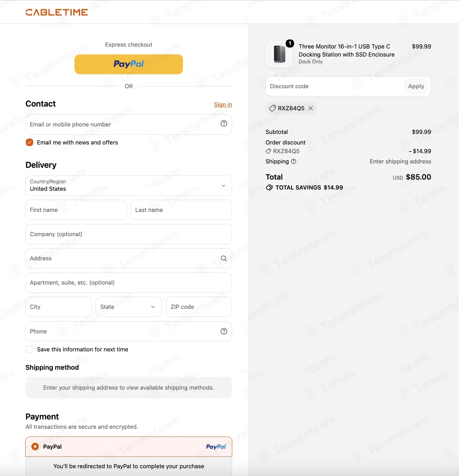
Task: Click the help icon in Phone field
Action: point(224,331)
